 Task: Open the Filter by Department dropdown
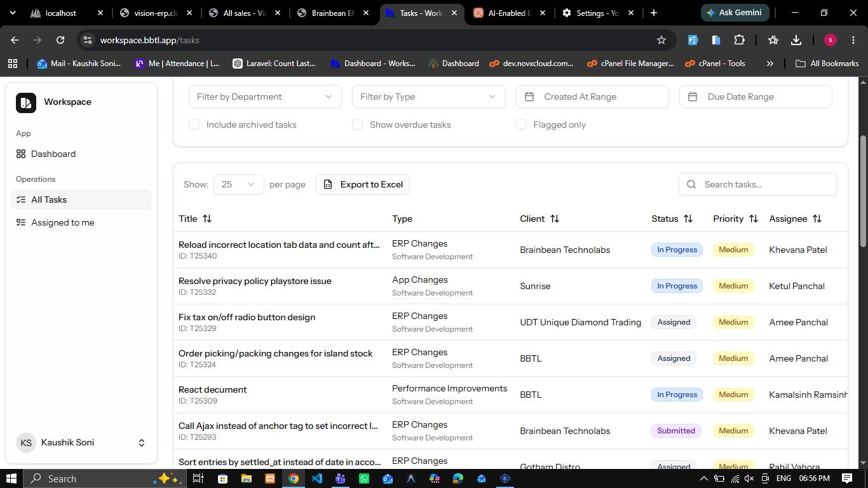click(x=265, y=97)
